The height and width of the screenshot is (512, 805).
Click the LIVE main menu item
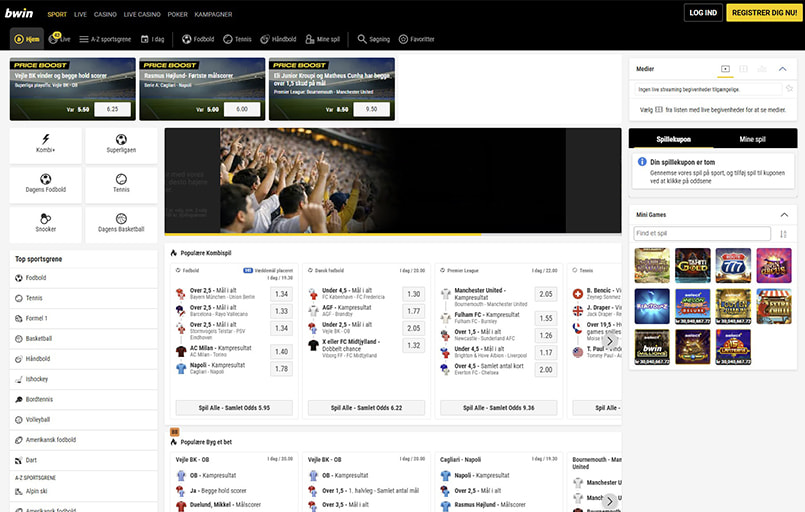[x=81, y=14]
